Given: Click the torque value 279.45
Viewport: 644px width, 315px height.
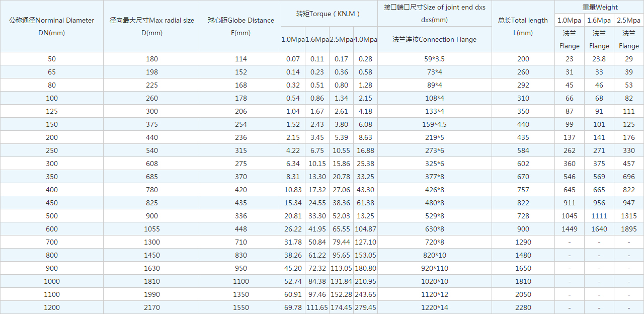Looking at the screenshot, I should click(x=365, y=307).
